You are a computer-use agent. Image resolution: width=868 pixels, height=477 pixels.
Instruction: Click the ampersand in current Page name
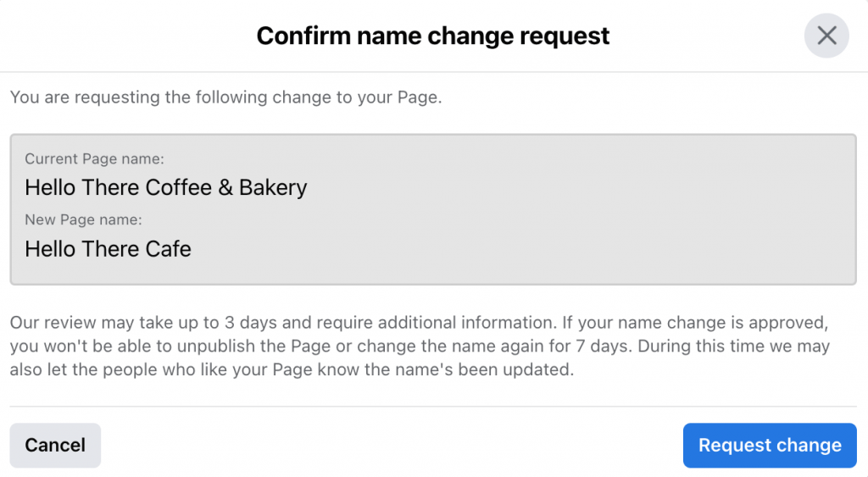[x=225, y=187]
